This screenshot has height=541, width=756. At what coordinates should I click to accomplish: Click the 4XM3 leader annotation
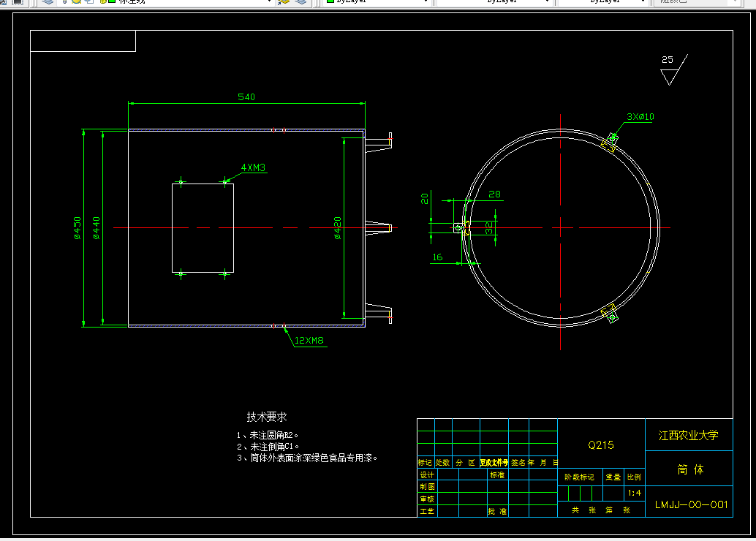point(253,167)
